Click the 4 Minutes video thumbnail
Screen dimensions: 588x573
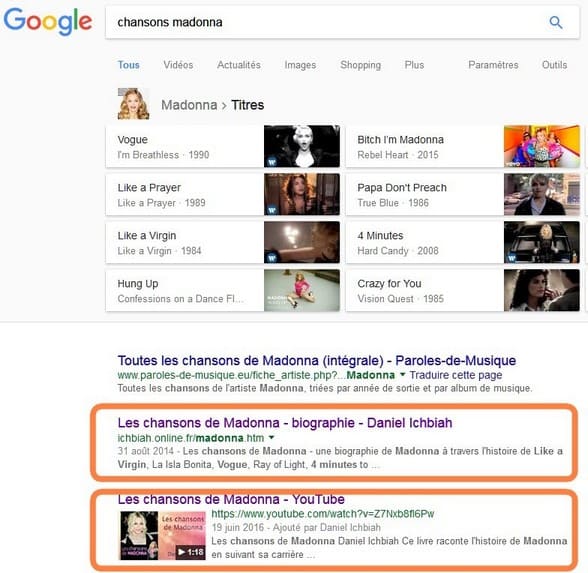click(542, 242)
